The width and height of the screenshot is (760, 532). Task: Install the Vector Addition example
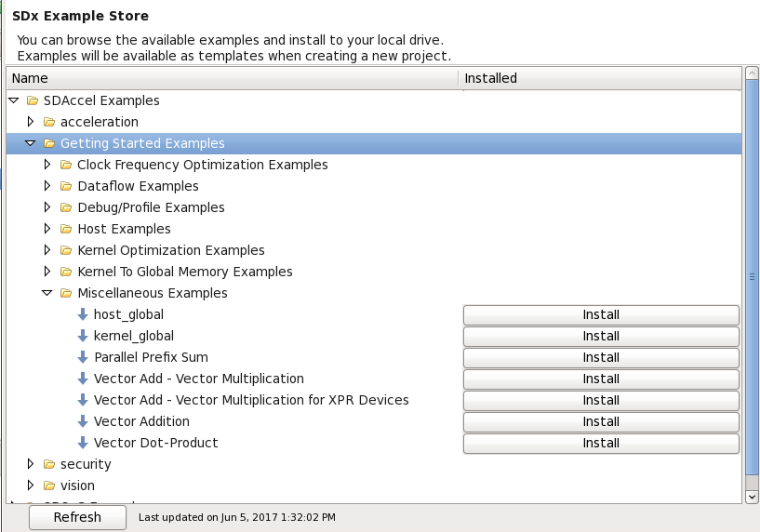pyautogui.click(x=601, y=421)
